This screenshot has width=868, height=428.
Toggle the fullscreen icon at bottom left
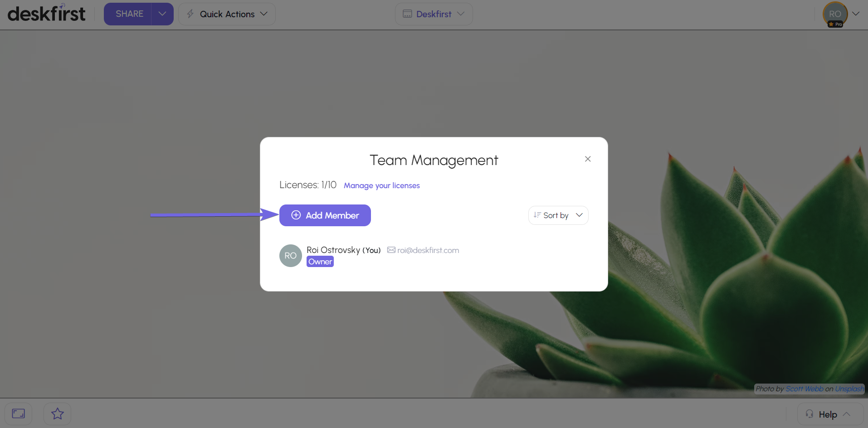click(19, 413)
